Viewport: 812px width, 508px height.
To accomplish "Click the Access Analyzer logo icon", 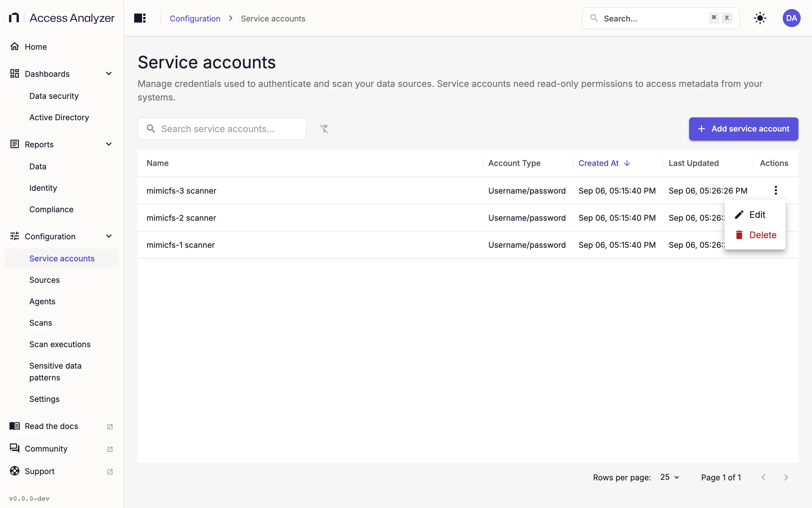I will tap(14, 18).
